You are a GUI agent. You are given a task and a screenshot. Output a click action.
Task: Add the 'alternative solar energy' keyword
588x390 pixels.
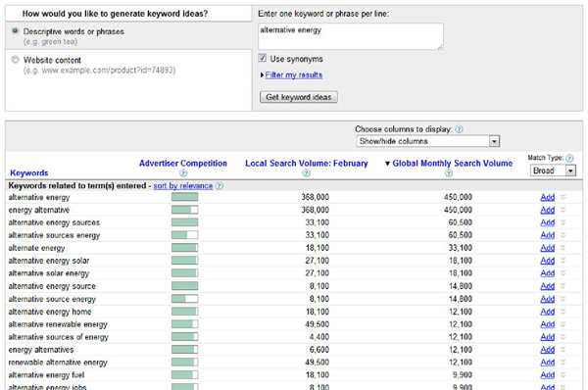(x=548, y=273)
